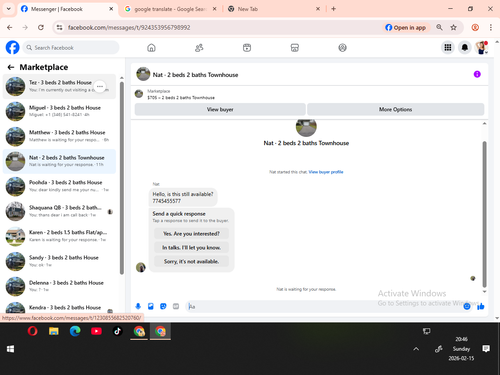This screenshot has width=500, height=375.
Task: Open the Chrome tab search dropdown
Action: click(x=9, y=9)
